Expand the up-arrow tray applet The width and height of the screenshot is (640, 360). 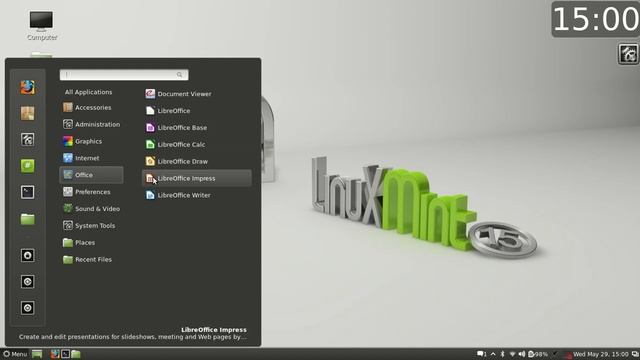click(x=493, y=354)
